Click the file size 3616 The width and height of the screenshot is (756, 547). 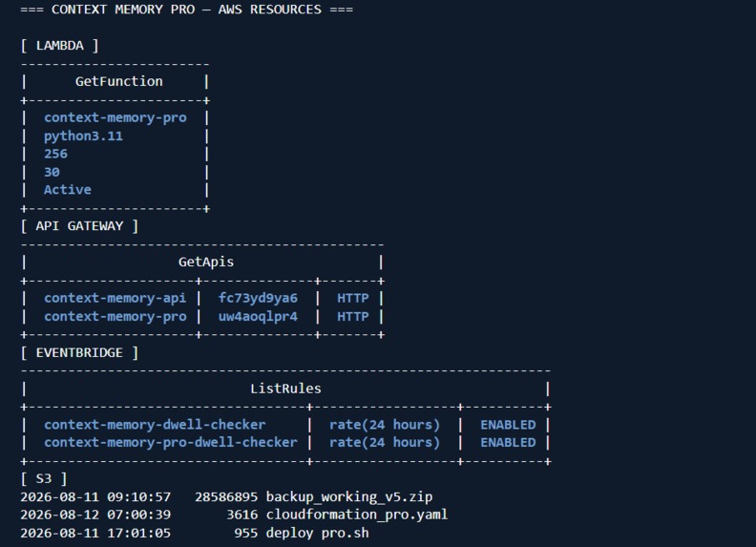242,515
